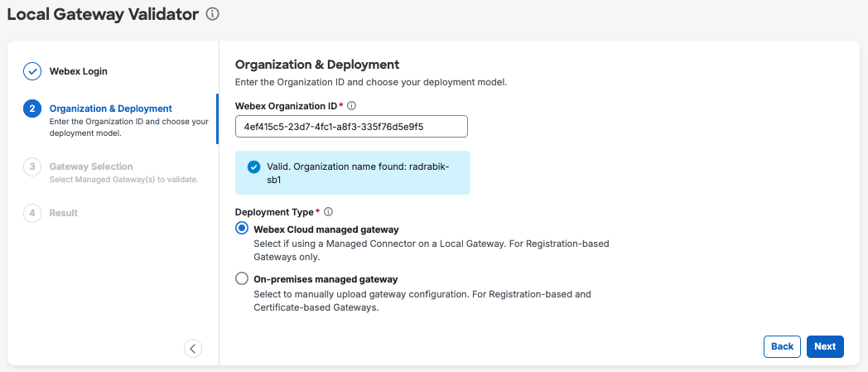
Task: Open the Result step
Action: coord(64,213)
